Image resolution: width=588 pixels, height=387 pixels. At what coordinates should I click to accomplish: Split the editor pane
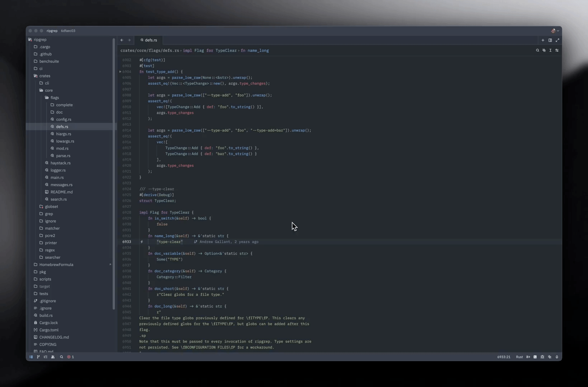tap(550, 40)
